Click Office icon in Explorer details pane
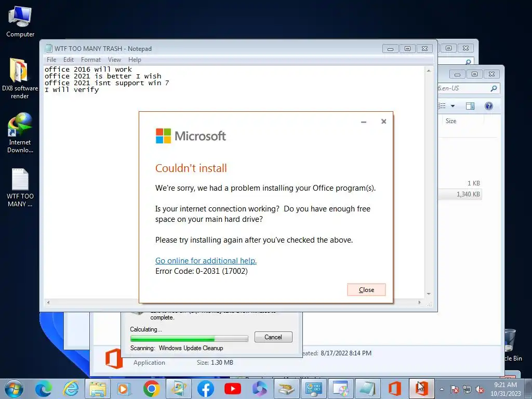532x399 pixels. [x=114, y=358]
